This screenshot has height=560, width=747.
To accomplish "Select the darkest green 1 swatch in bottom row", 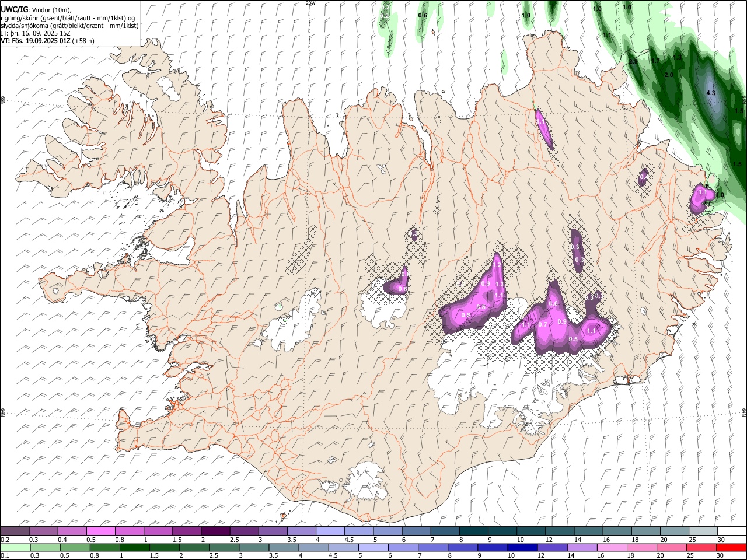I will [x=135, y=547].
